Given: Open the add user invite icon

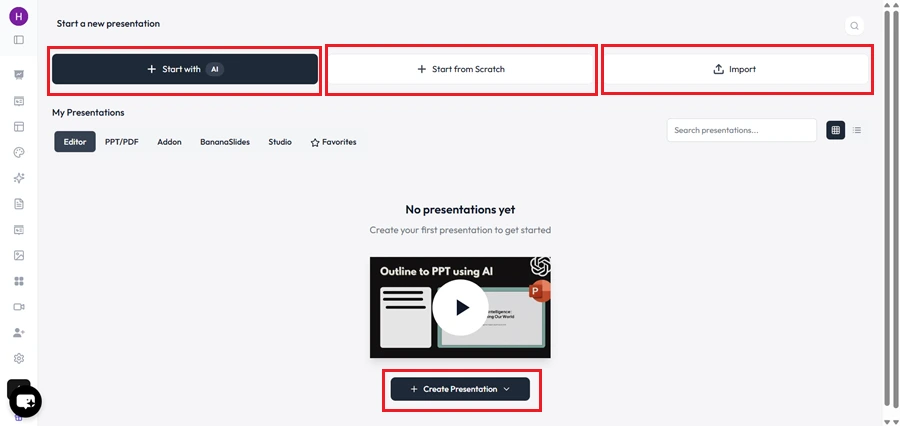Looking at the screenshot, I should [x=19, y=332].
